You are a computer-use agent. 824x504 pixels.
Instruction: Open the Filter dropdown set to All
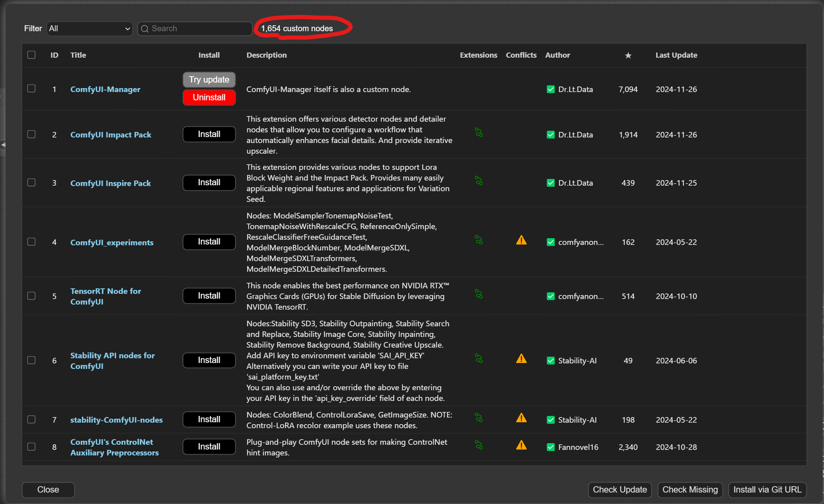pyautogui.click(x=89, y=28)
